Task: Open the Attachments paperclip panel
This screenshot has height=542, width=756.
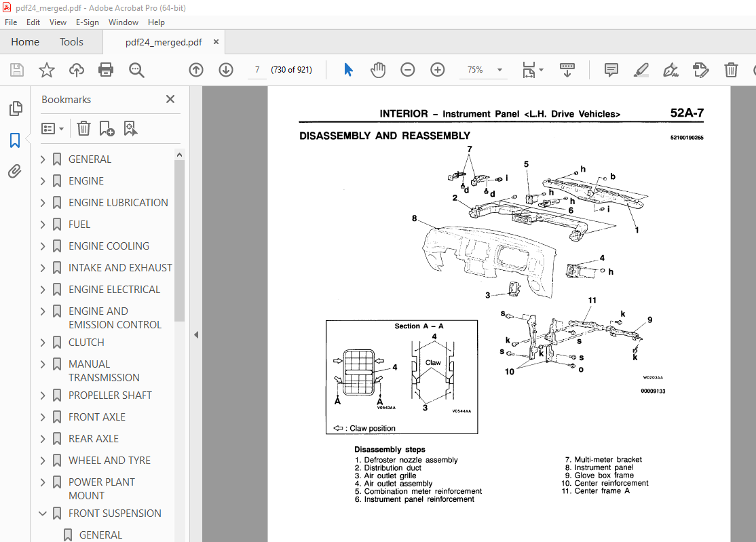Action: pyautogui.click(x=15, y=172)
